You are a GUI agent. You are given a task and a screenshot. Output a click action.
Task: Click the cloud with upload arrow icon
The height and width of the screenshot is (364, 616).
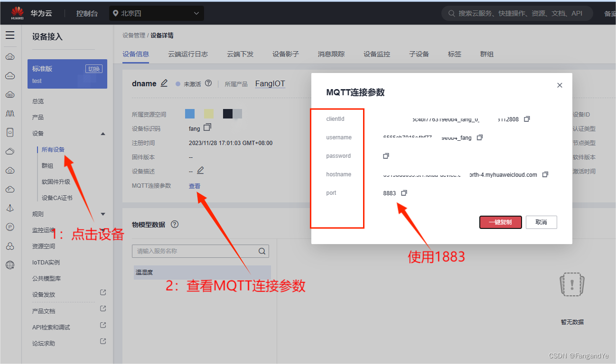coord(10,171)
